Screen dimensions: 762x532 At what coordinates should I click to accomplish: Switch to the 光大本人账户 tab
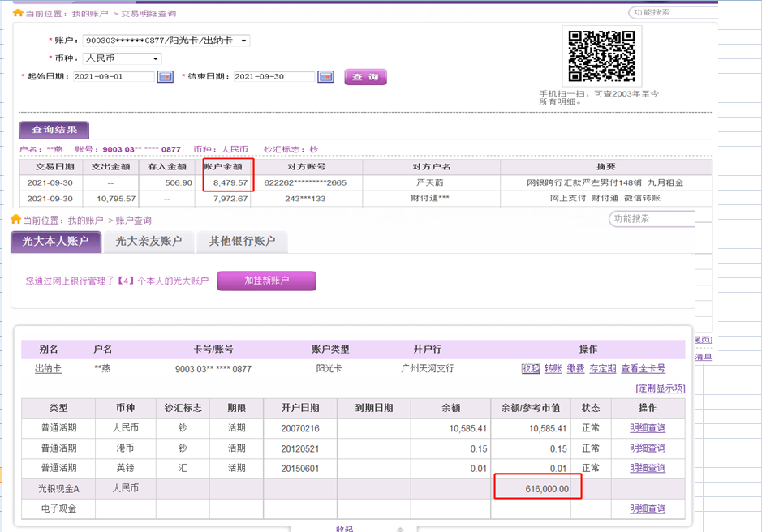56,242
